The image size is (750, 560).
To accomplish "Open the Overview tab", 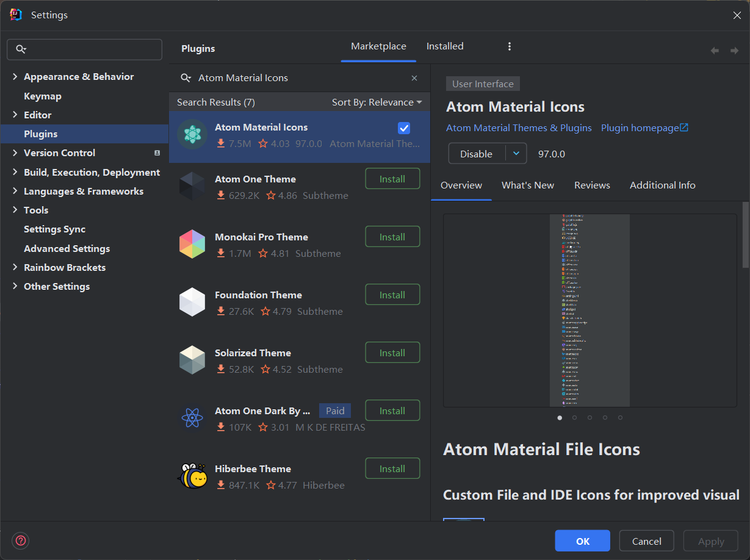I will (461, 185).
